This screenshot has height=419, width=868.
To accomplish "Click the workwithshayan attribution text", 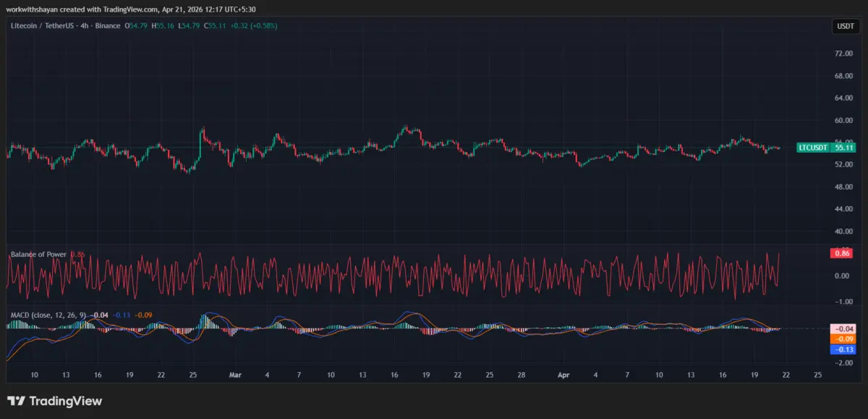I will point(31,9).
